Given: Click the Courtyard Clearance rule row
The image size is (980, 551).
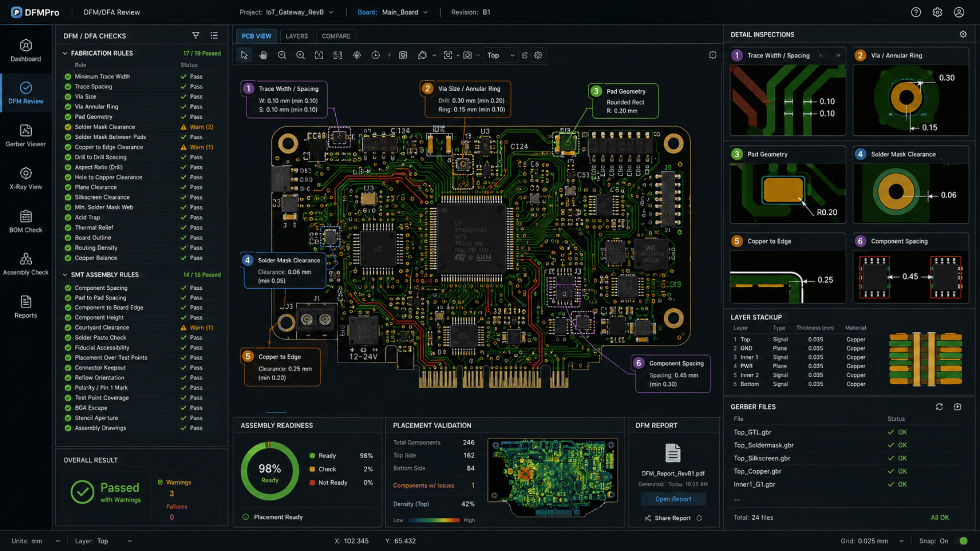Looking at the screenshot, I should tap(141, 328).
